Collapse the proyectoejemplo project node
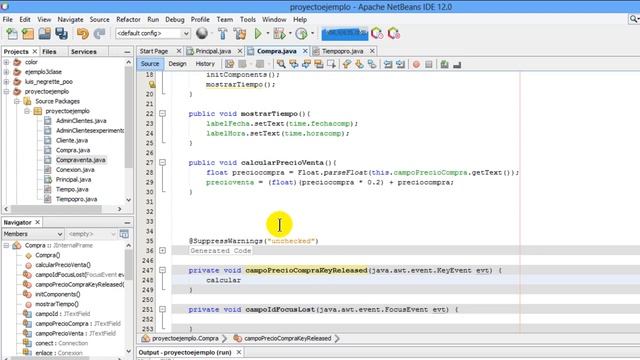 pyautogui.click(x=6, y=91)
